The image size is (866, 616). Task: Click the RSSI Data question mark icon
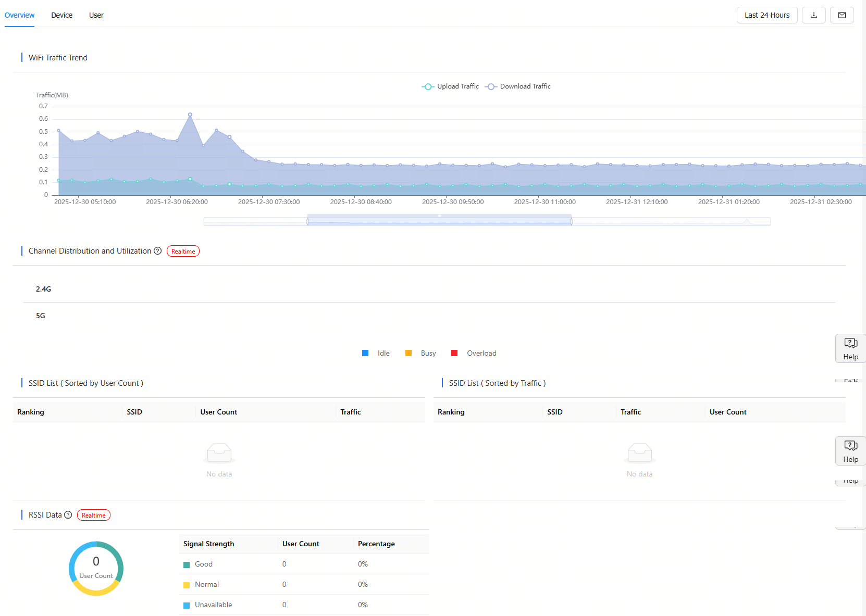click(68, 515)
